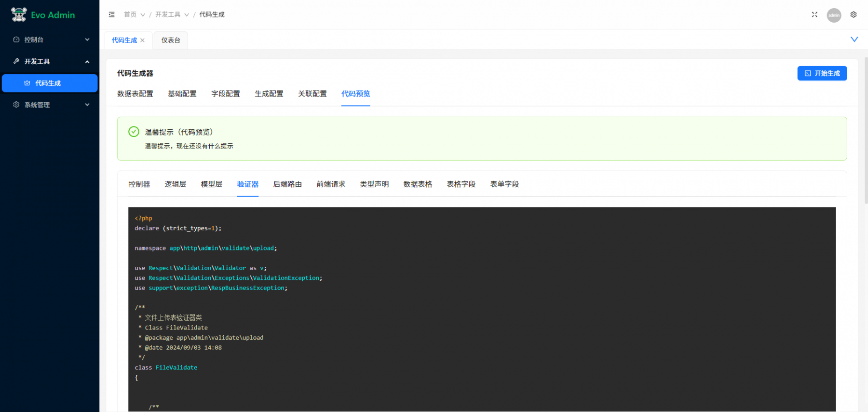868x412 pixels.
Task: Open the 首页 breadcrumb dropdown
Action: pos(135,14)
